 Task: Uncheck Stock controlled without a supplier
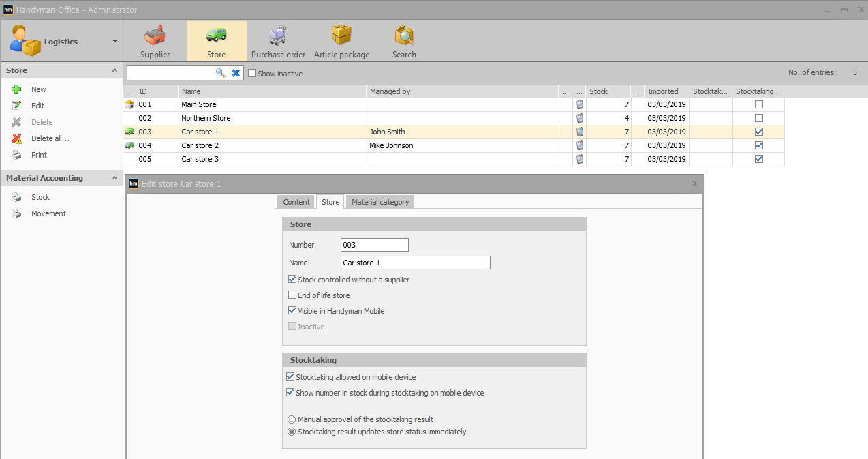coord(292,280)
